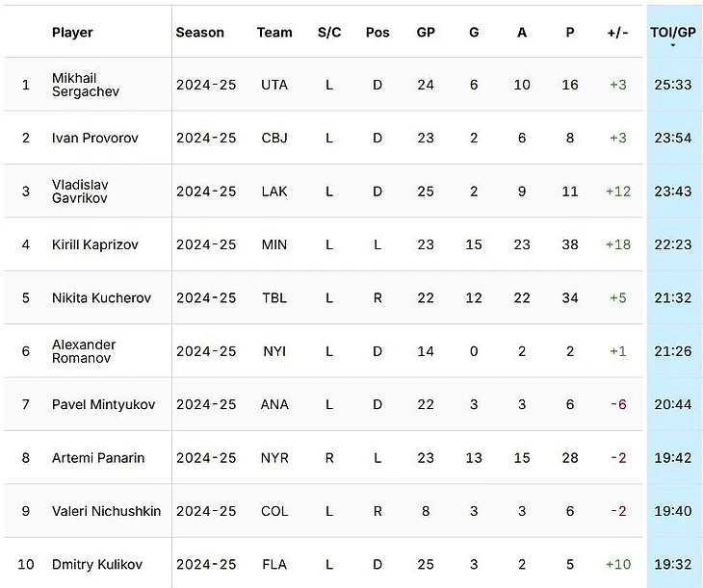Open Alexander Romanov player link
This screenshot has width=703, height=588.
[84, 351]
